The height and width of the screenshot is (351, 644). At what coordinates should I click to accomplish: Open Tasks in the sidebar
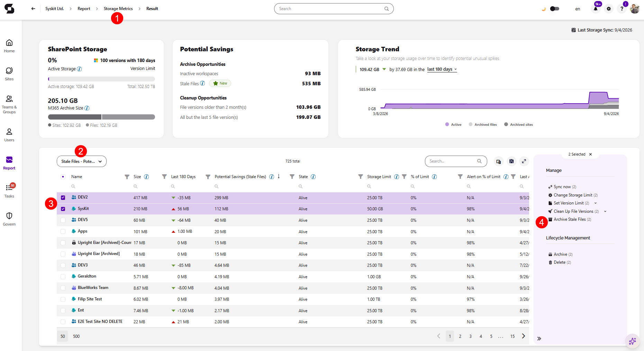[x=9, y=191]
